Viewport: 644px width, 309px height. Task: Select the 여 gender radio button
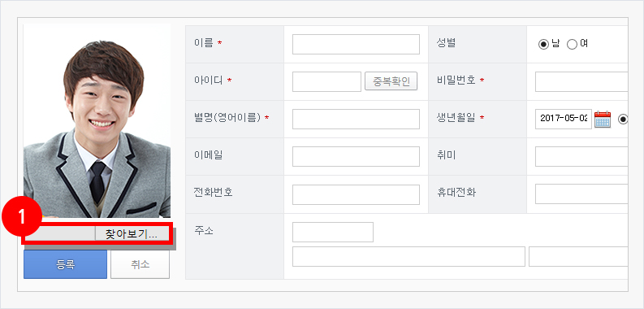point(572,45)
